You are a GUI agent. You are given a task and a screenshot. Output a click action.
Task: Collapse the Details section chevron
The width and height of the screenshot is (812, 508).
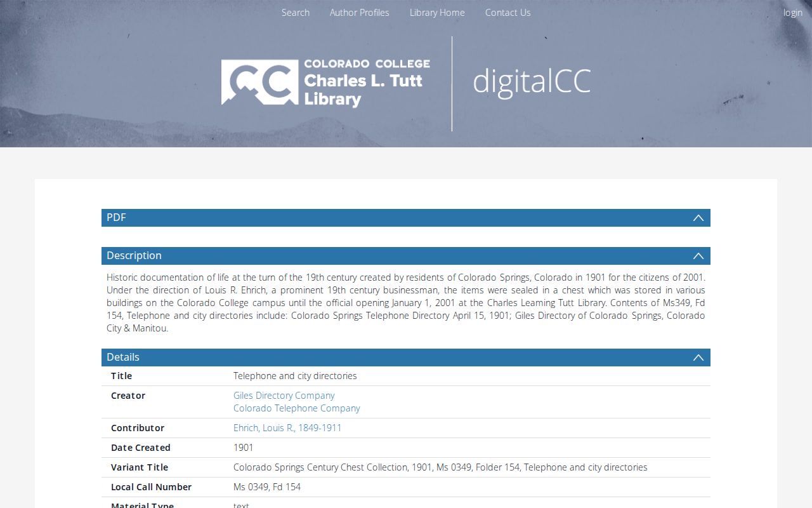tap(698, 358)
